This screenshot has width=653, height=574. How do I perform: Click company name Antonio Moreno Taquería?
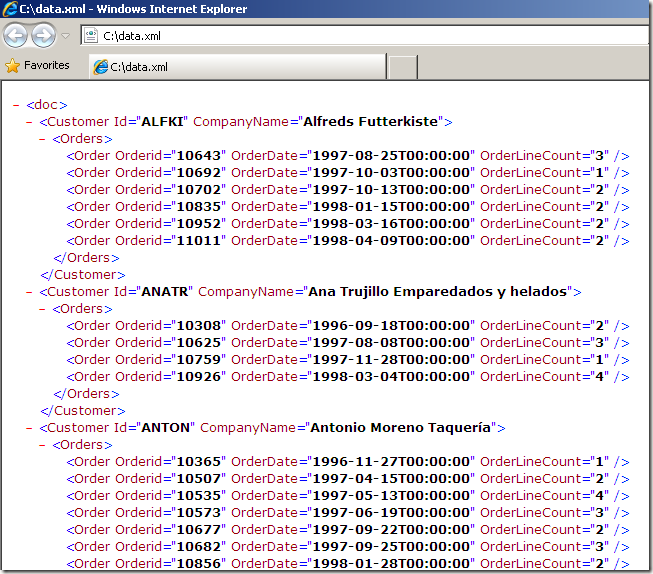pyautogui.click(x=401, y=428)
